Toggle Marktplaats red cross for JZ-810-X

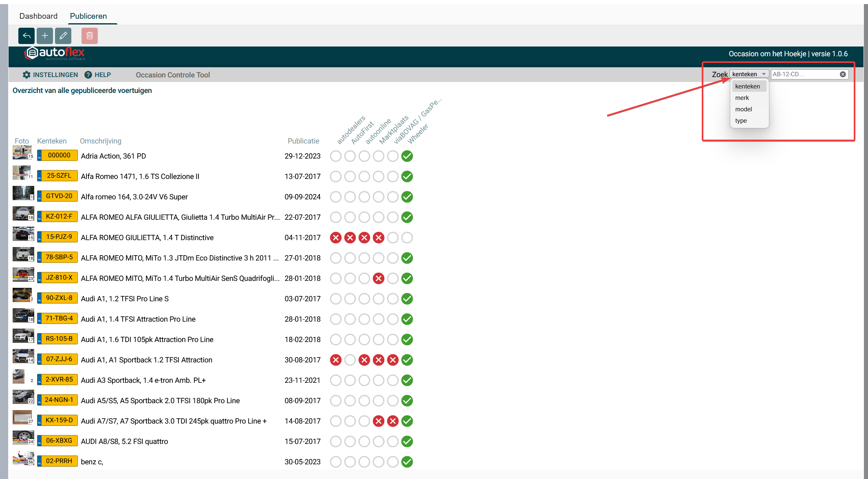pos(379,278)
